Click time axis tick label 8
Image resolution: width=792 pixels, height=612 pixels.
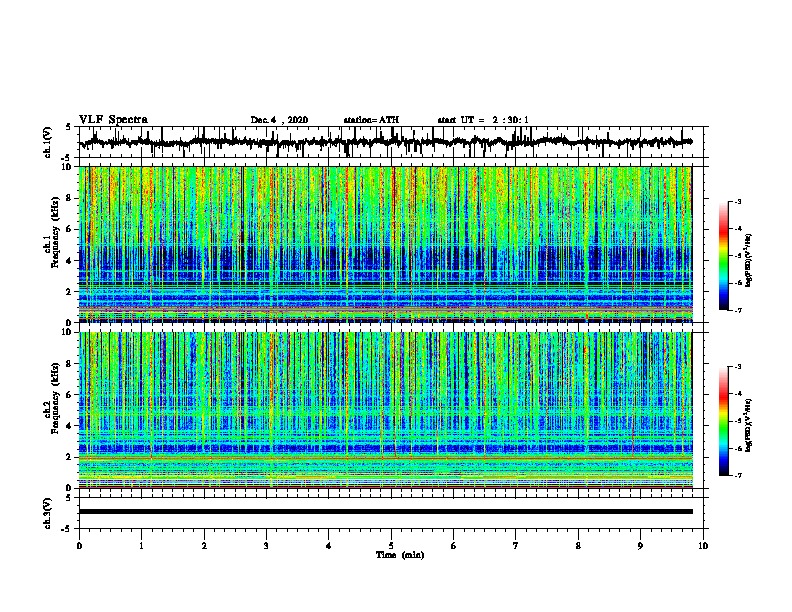click(x=578, y=546)
